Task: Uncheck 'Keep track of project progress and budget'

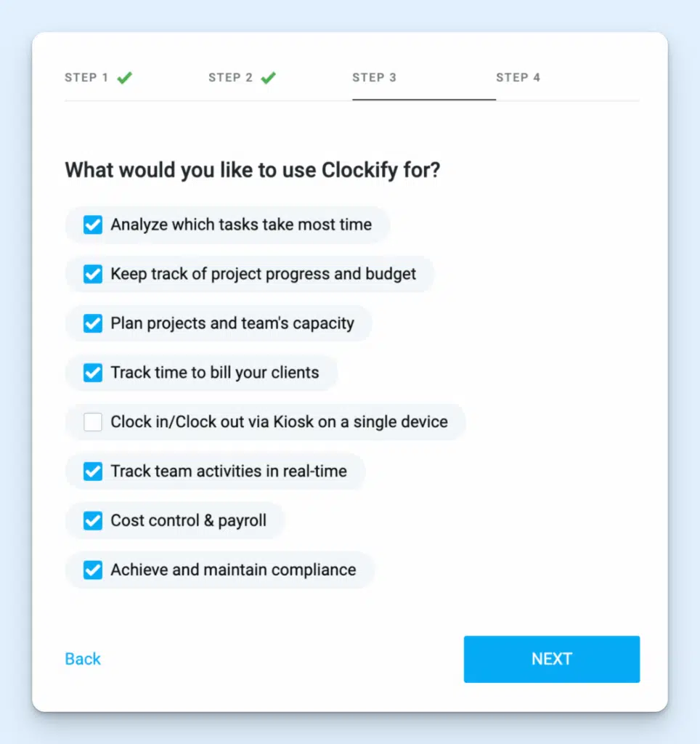Action: [x=92, y=274]
